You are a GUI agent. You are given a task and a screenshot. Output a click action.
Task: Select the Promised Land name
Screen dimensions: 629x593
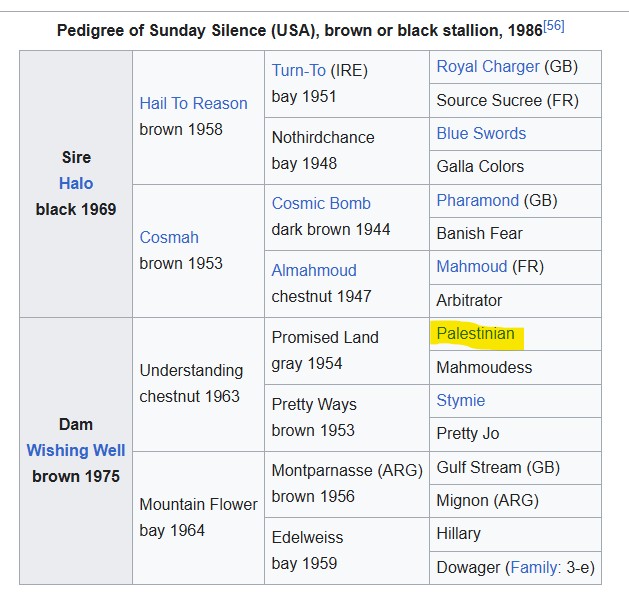point(325,337)
